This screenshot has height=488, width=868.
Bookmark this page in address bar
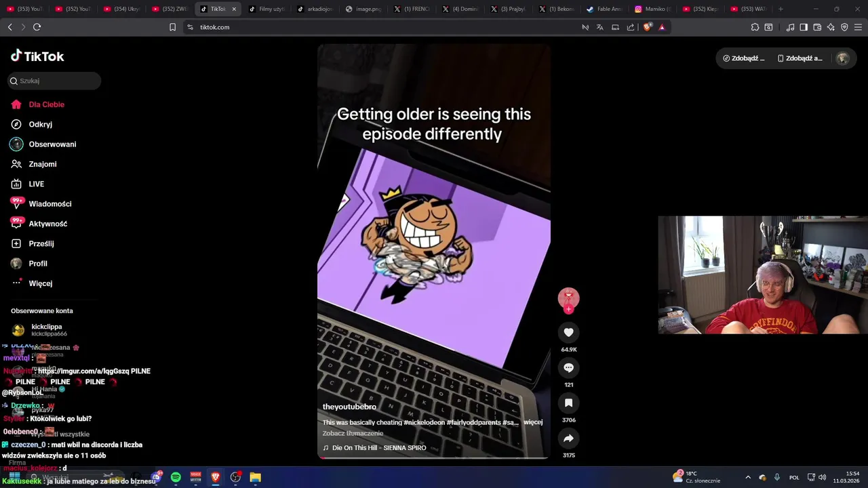point(172,27)
